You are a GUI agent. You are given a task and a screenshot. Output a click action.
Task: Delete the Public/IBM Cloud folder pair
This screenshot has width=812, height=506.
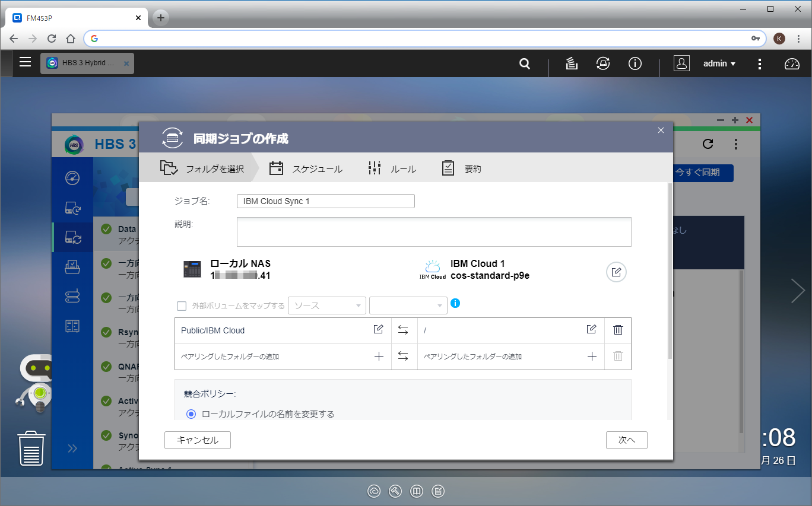pyautogui.click(x=618, y=330)
